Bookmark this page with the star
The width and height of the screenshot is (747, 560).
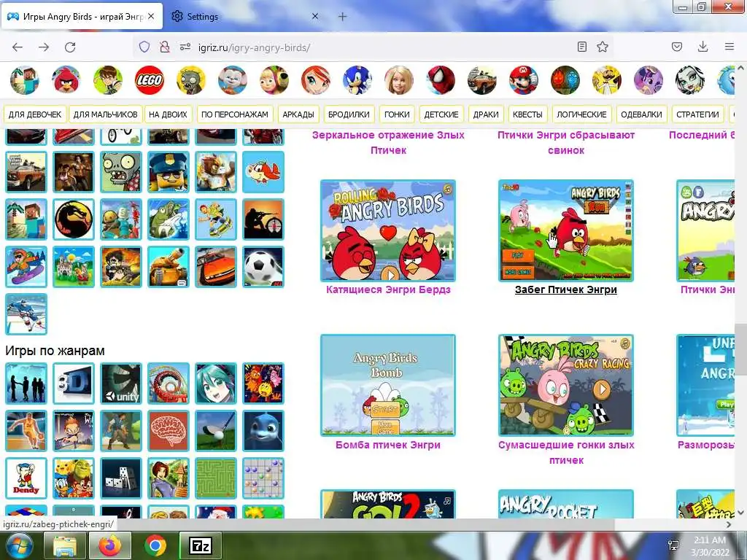(603, 47)
